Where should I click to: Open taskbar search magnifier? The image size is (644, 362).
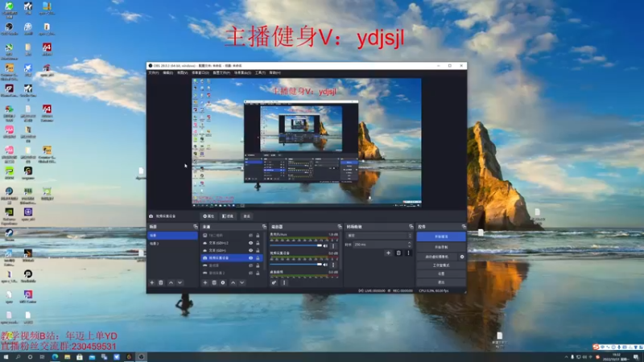tap(18, 357)
